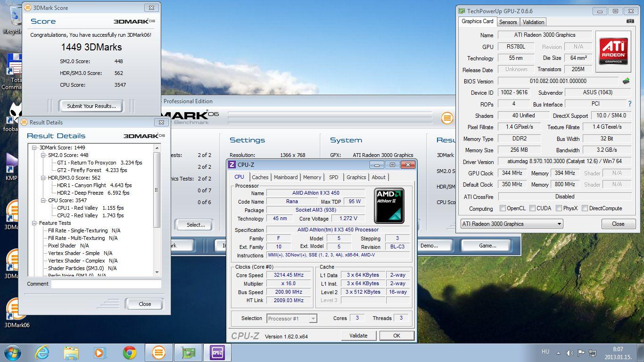Viewport: 644px width, 362px height.
Task: Open Windows Media Player from taskbar
Action: [100, 352]
